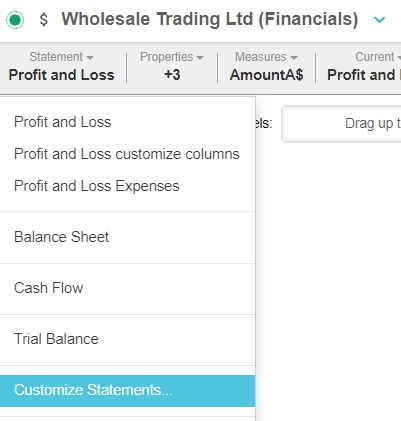Viewport: 401px width, 421px height.
Task: Open the Current dropdown
Action: [378, 57]
